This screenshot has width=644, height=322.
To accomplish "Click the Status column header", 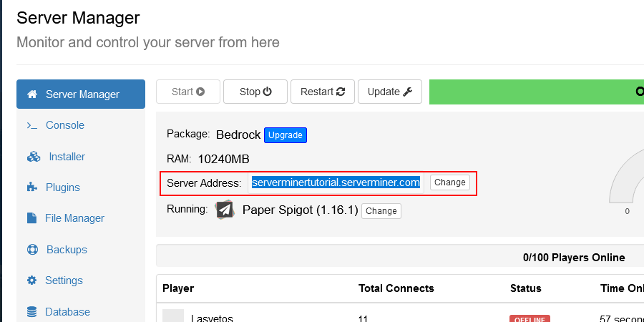I will point(526,288).
